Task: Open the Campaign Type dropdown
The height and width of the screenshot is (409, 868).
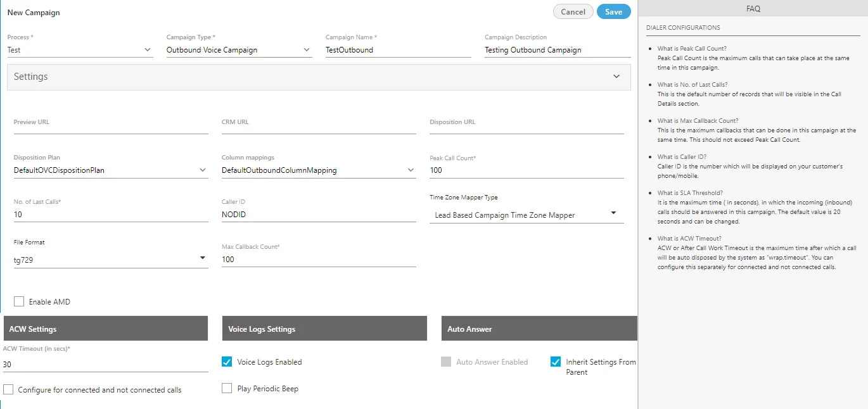Action: point(239,50)
